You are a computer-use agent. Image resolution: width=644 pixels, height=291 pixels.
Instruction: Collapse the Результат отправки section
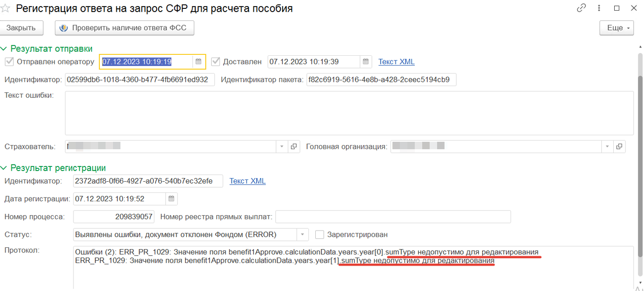4,48
